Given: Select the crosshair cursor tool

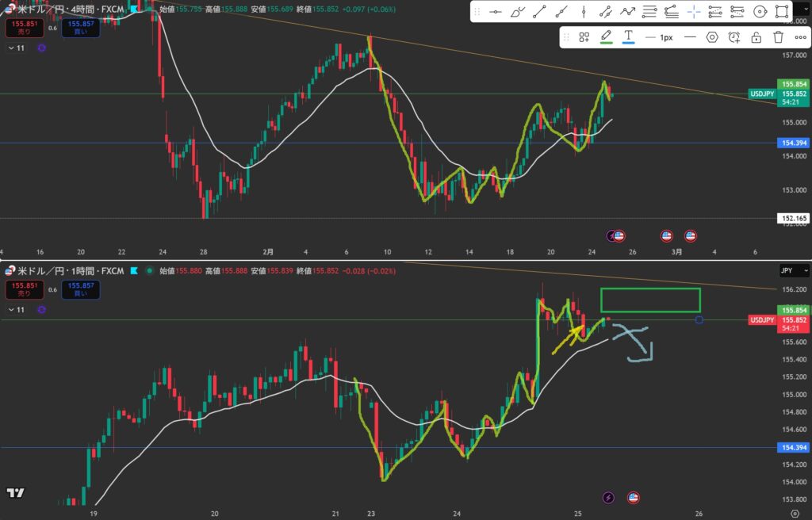Looking at the screenshot, I should tap(693, 12).
